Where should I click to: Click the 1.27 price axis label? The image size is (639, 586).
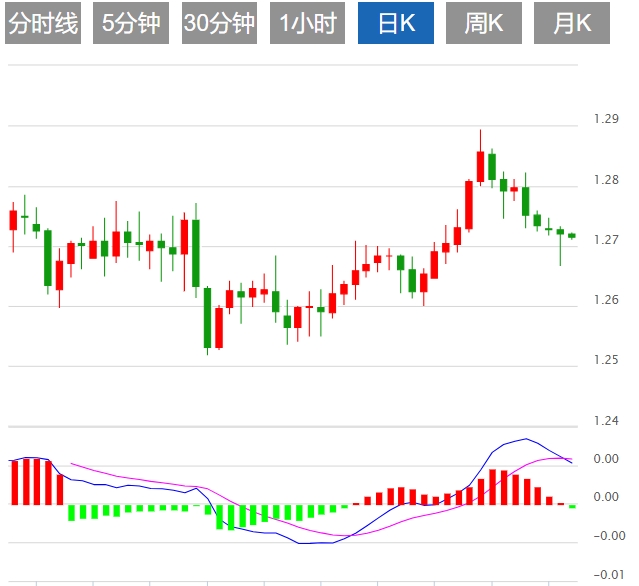(606, 240)
